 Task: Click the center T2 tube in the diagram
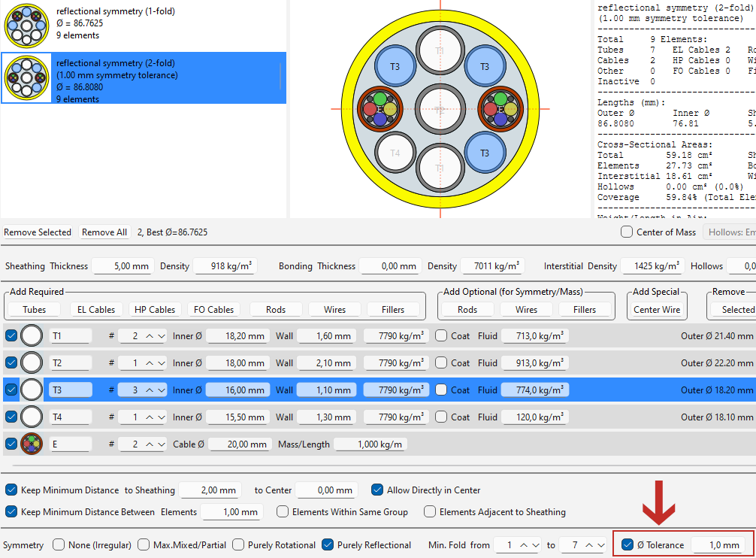point(440,109)
